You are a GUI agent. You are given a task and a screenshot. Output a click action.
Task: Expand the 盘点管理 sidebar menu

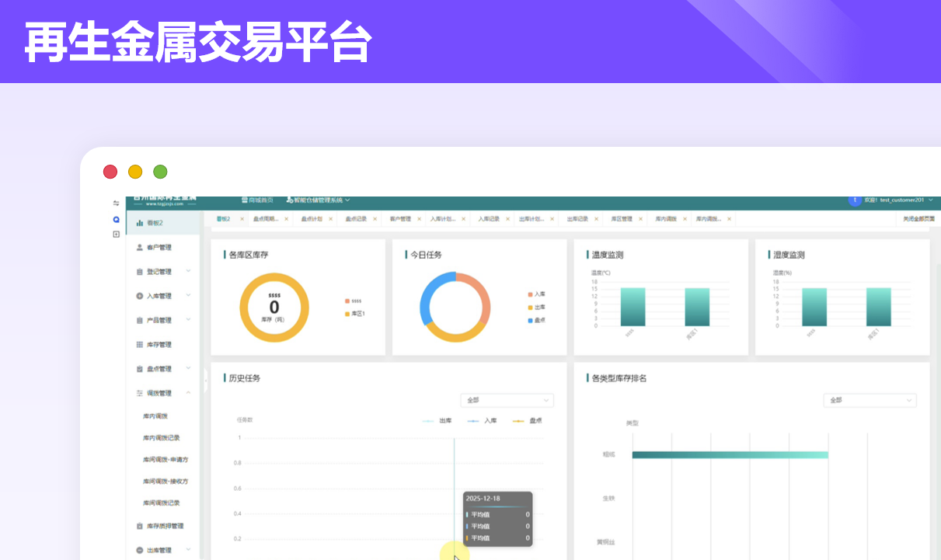(x=189, y=369)
